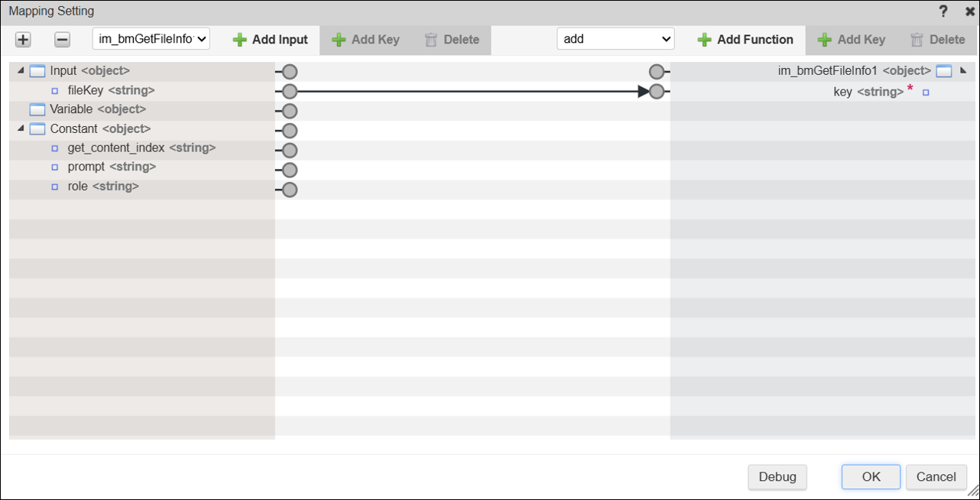Click the Input object icon
This screenshot has width=980, height=500.
pyautogui.click(x=37, y=71)
